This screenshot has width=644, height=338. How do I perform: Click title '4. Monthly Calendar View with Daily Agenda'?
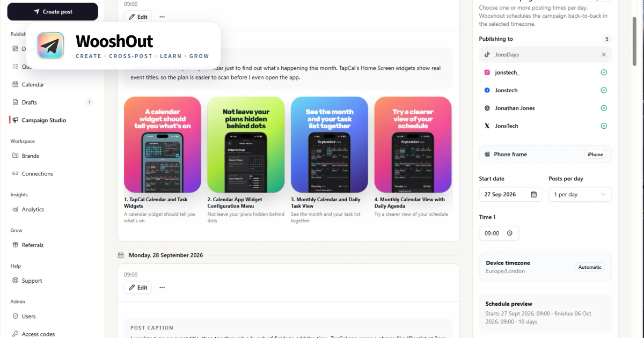point(409,203)
